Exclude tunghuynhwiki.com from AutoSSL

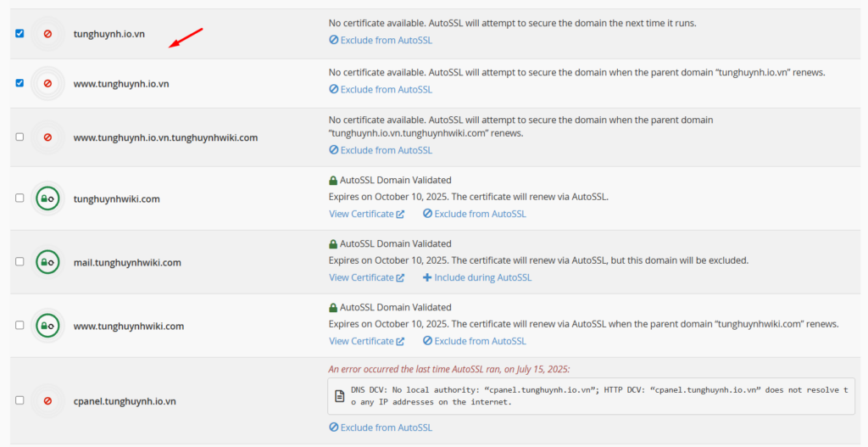point(475,214)
